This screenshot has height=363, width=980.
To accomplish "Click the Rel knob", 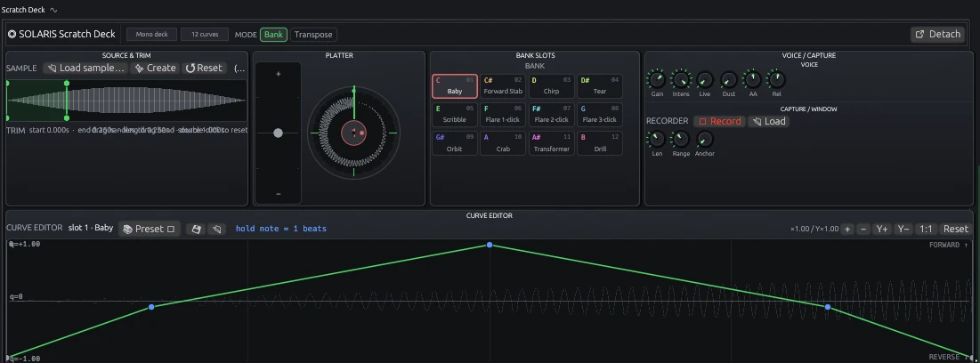I will coord(776,80).
